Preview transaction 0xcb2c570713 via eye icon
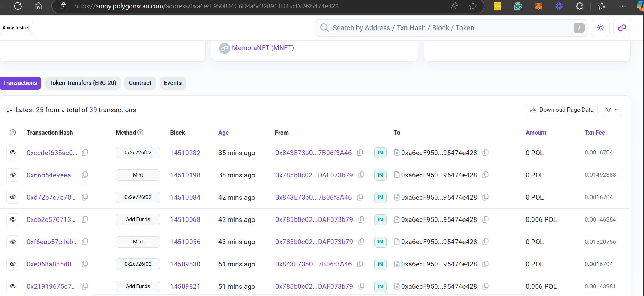This screenshot has height=296, width=644. (x=13, y=219)
